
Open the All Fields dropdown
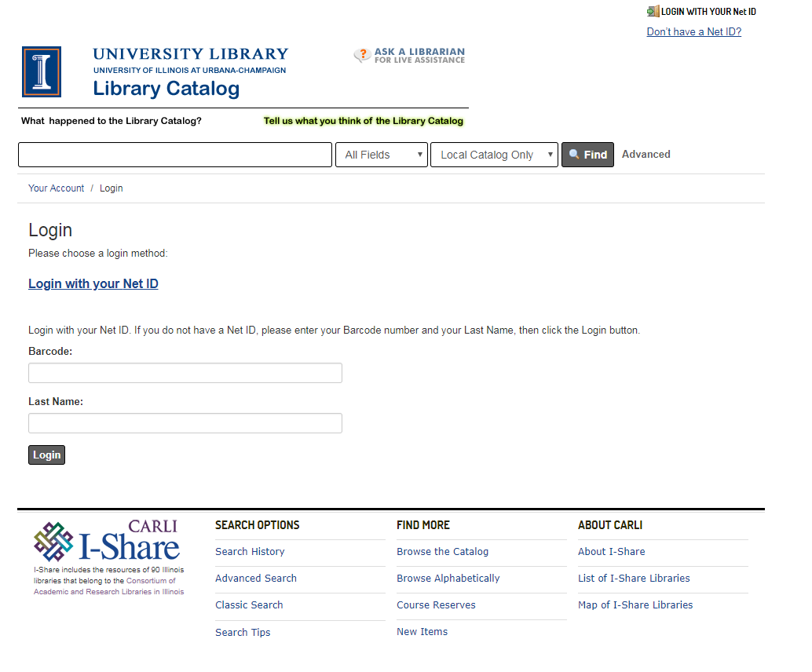pyautogui.click(x=381, y=154)
